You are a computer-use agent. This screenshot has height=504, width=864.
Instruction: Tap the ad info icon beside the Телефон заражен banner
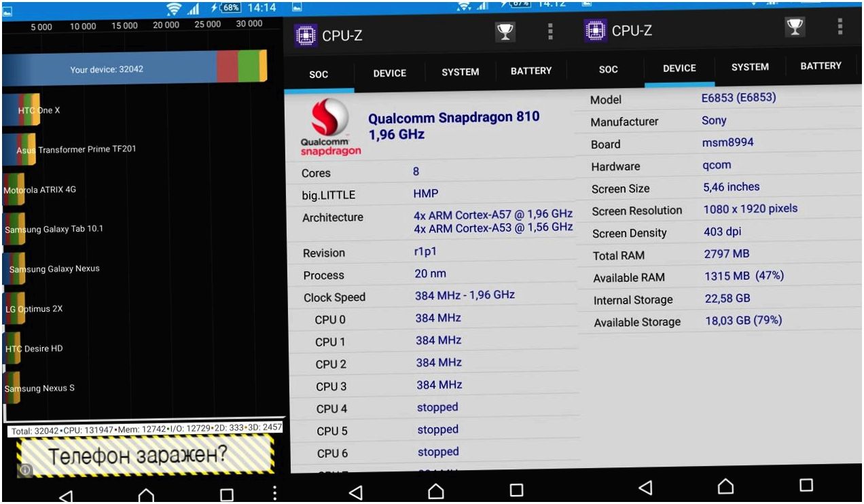pos(24,469)
